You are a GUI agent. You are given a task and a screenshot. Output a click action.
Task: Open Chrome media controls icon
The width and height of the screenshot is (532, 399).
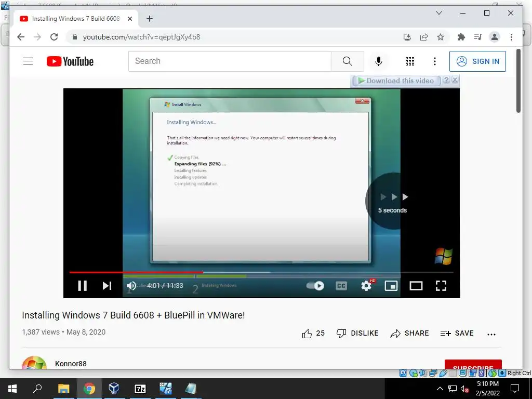point(478,37)
